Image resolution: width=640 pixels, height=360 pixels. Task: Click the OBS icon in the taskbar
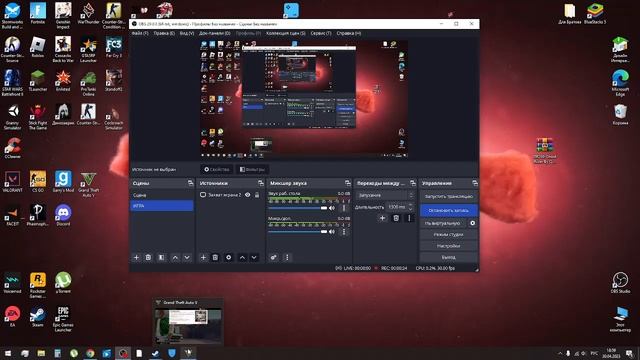[x=123, y=353]
